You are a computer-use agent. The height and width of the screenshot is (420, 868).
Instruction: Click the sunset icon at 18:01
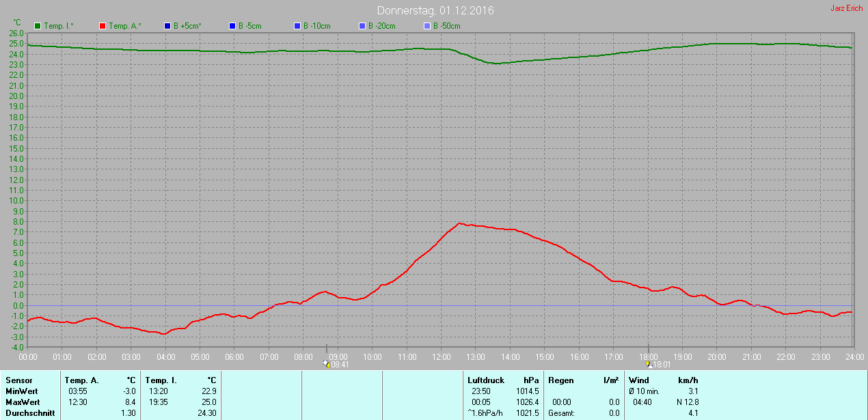pos(649,365)
